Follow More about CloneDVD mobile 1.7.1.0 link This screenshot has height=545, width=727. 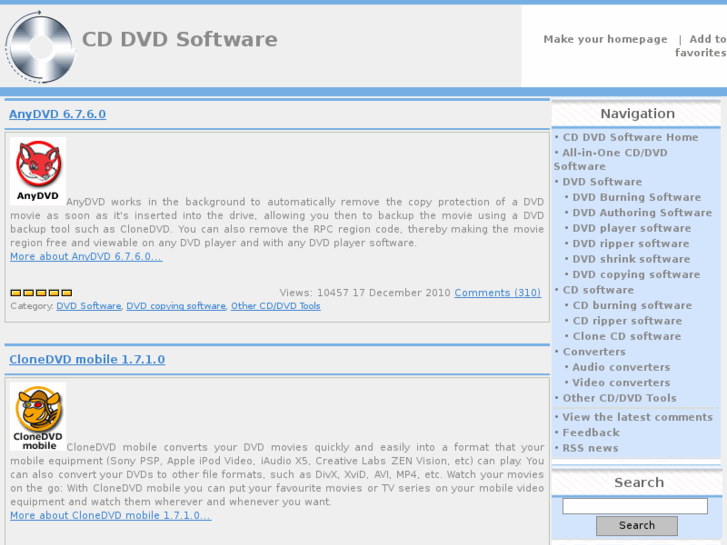[111, 515]
